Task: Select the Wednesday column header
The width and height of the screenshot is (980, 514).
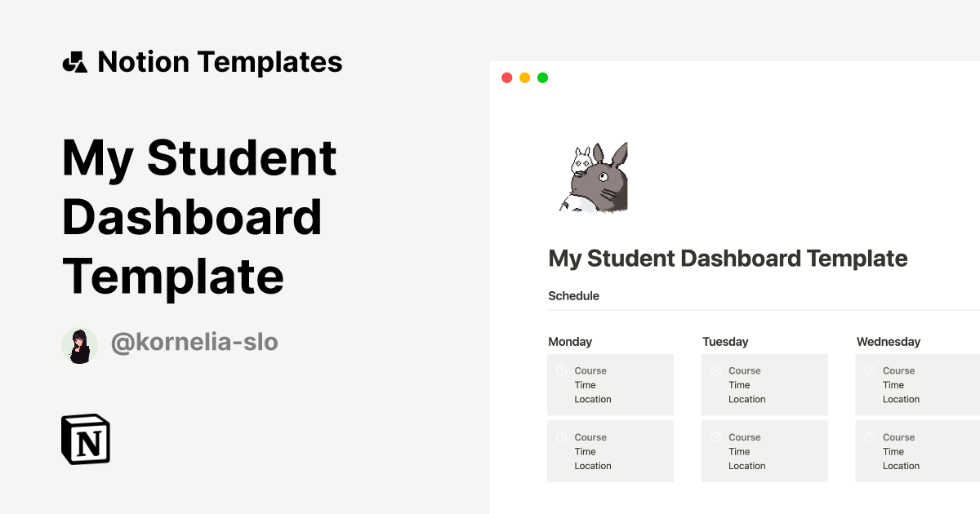Action: (889, 342)
